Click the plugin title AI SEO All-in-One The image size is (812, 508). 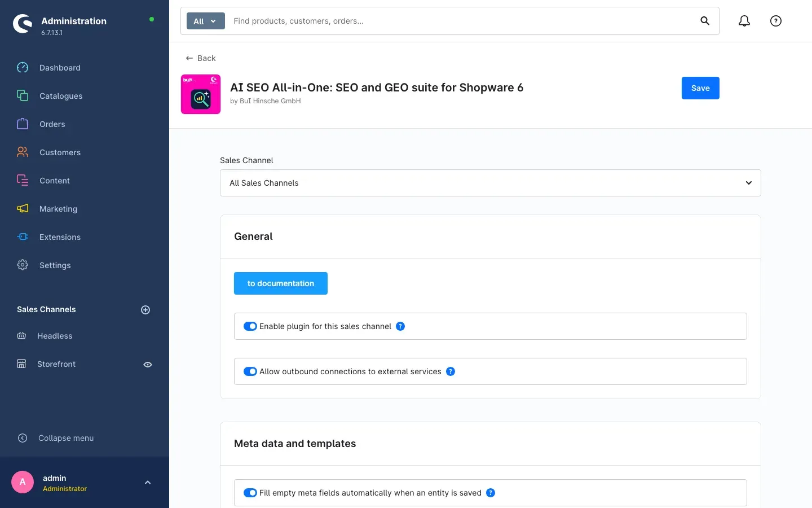pyautogui.click(x=377, y=87)
